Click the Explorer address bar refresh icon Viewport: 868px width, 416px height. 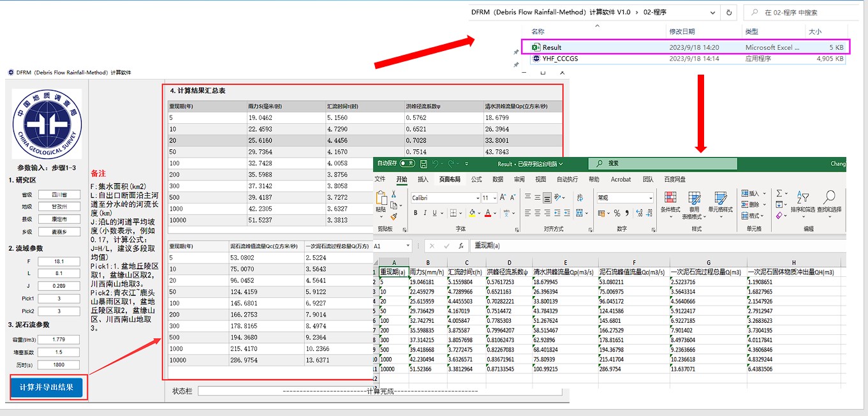coord(729,12)
